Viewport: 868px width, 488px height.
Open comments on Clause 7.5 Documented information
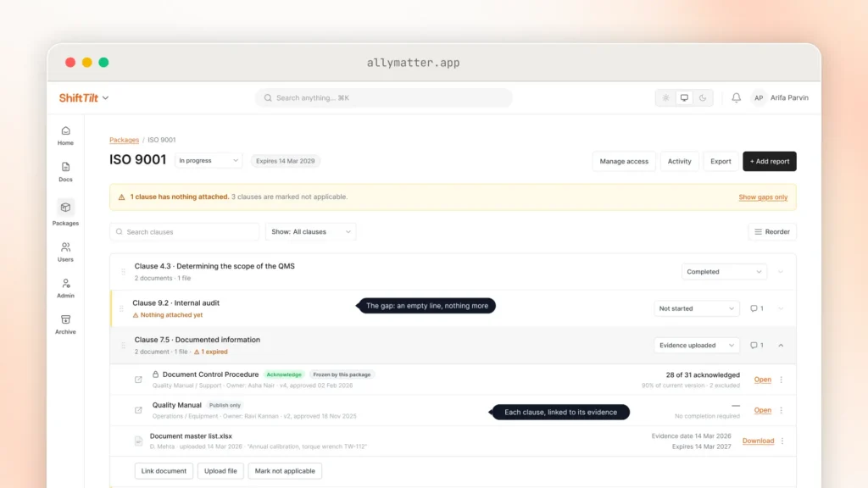[x=757, y=346]
